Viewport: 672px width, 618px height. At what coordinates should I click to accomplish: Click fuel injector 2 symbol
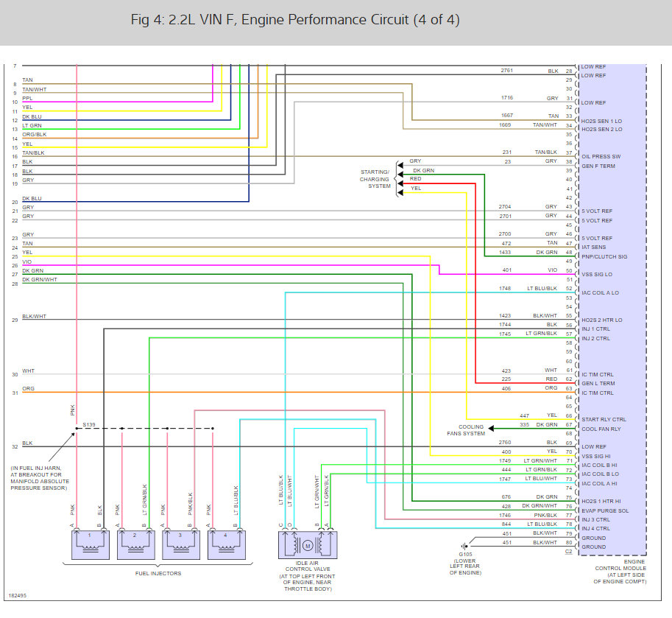[x=136, y=544]
